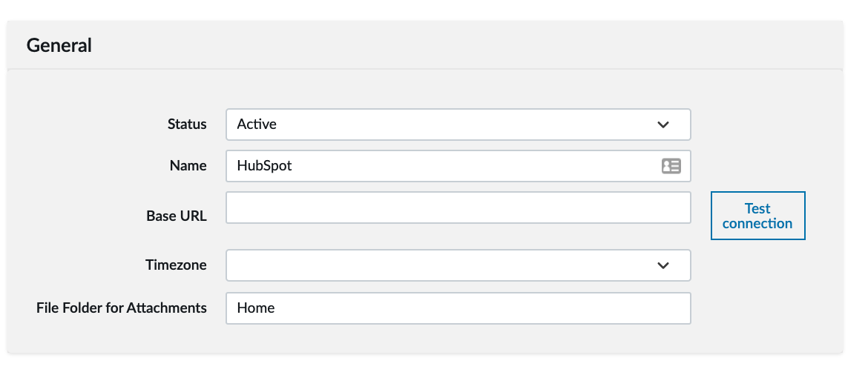868x375 pixels.
Task: Click the word Test on the connection button
Action: click(x=757, y=208)
